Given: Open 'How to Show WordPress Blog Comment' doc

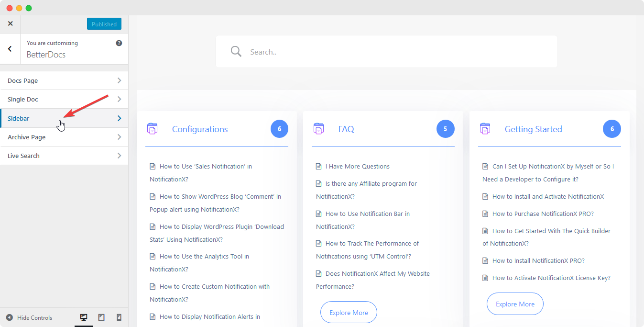Looking at the screenshot, I should 215,203.
